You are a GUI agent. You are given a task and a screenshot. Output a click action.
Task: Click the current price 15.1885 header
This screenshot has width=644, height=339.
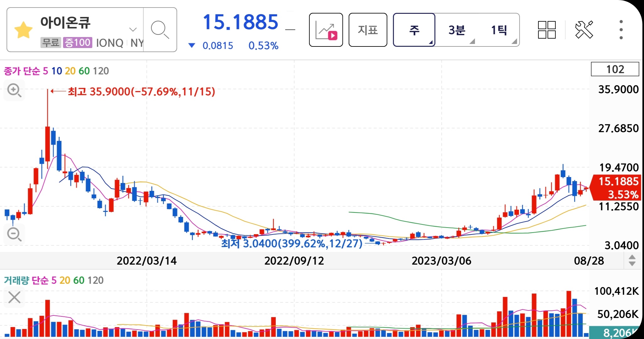pos(240,22)
